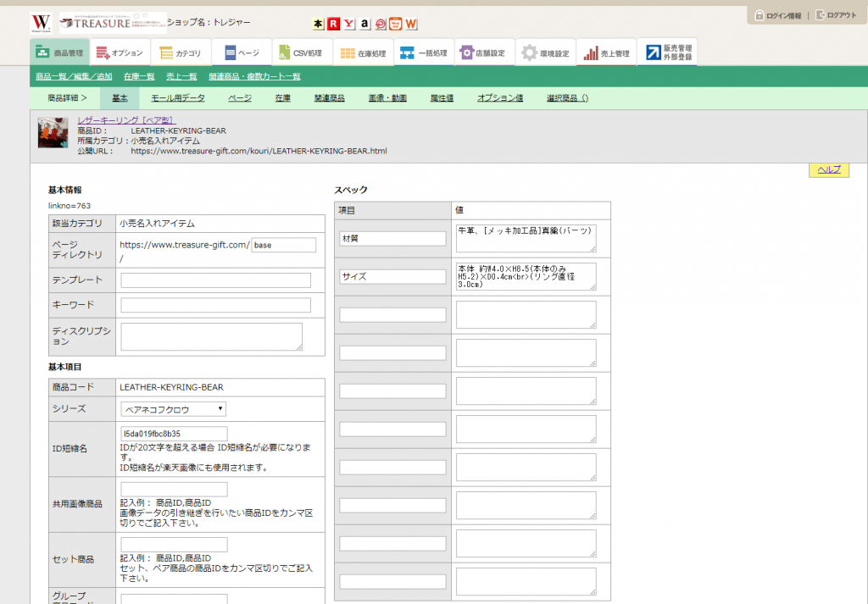Click the yellow '本' main store icon
The width and height of the screenshot is (868, 604).
coord(318,25)
